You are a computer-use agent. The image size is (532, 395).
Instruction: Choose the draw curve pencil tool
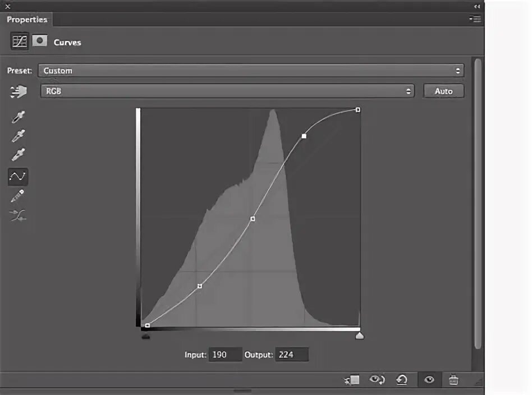click(17, 196)
